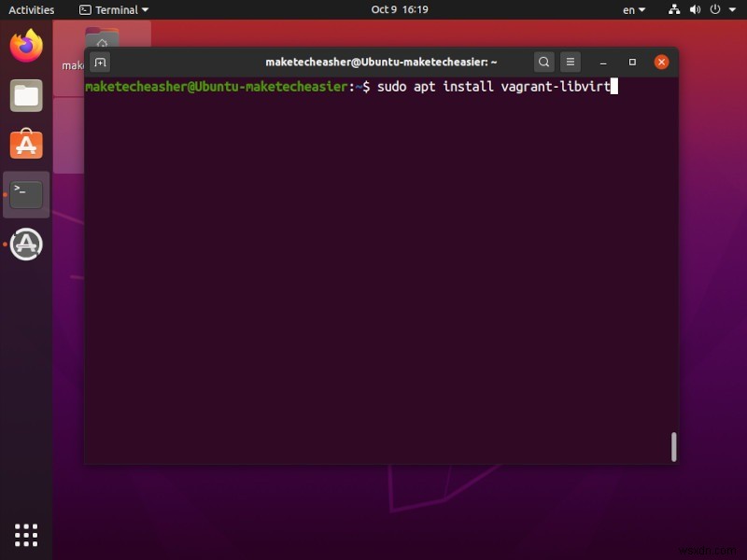Minimize the terminal window
The image size is (747, 560).
pyautogui.click(x=602, y=62)
